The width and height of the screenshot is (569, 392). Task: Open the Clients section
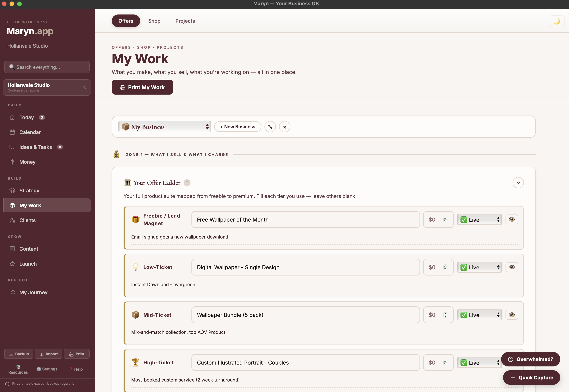pyautogui.click(x=27, y=220)
